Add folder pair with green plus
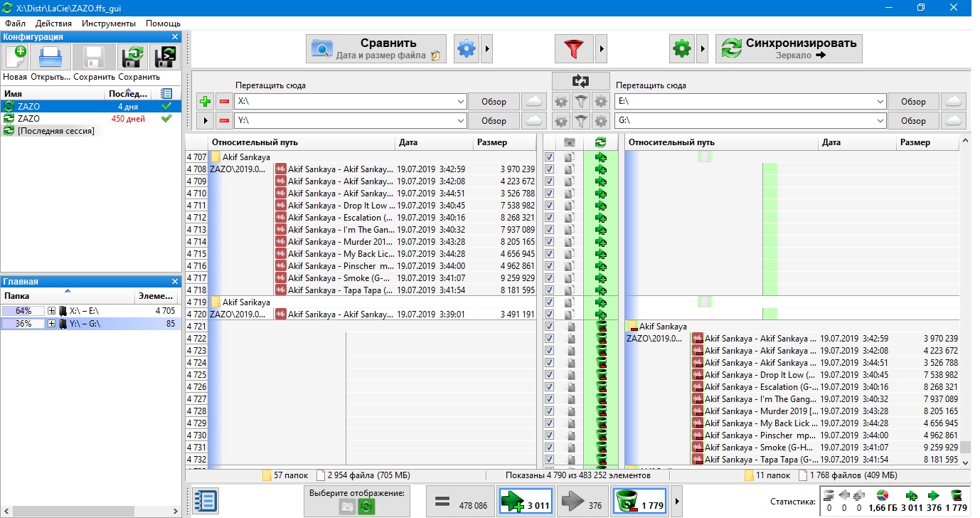 point(205,102)
